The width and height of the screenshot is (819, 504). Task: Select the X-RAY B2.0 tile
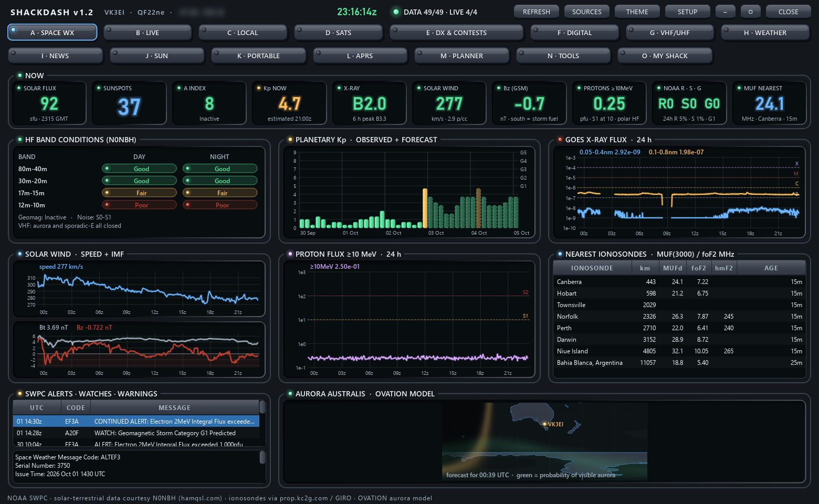(x=370, y=103)
